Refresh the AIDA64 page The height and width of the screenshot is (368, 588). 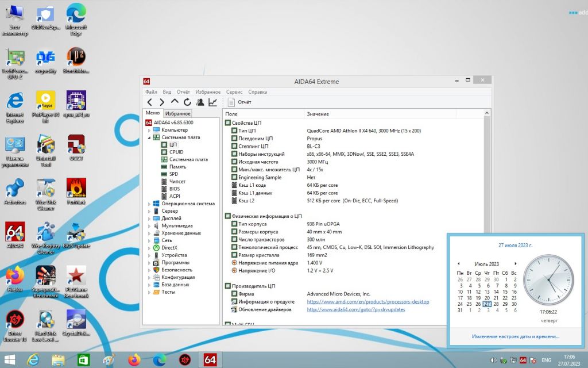(x=187, y=102)
